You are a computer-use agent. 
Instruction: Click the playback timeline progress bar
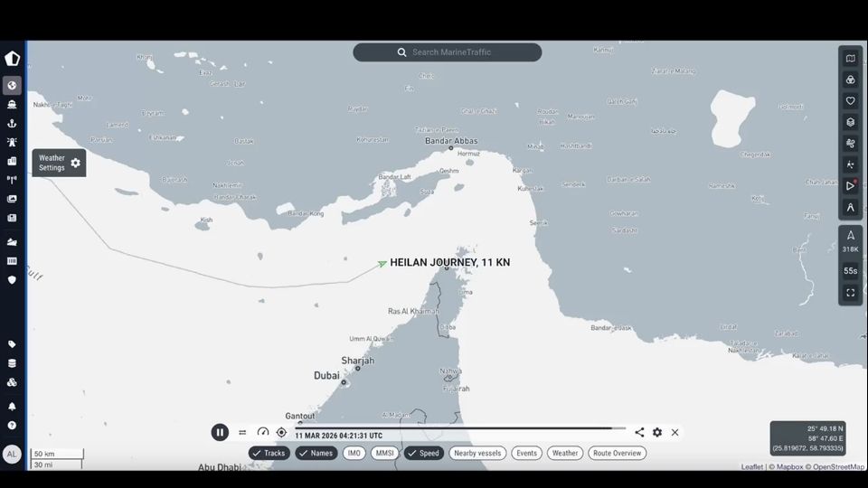[460, 427]
